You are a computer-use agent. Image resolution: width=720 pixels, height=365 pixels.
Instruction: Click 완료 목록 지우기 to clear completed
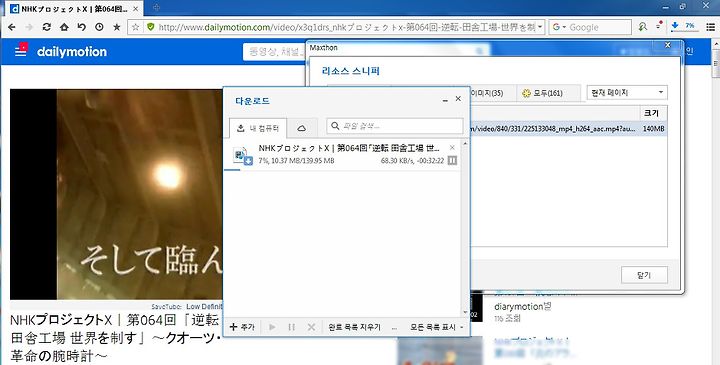point(354,327)
